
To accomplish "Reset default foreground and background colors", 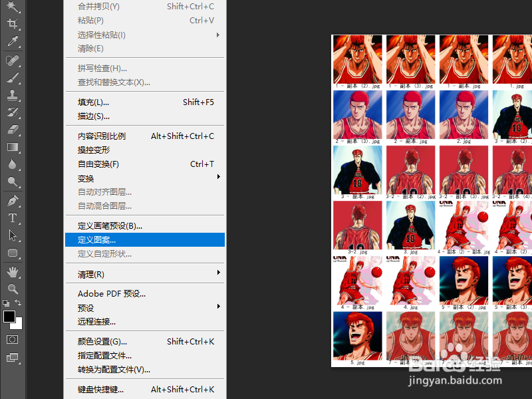I will pyautogui.click(x=6, y=303).
